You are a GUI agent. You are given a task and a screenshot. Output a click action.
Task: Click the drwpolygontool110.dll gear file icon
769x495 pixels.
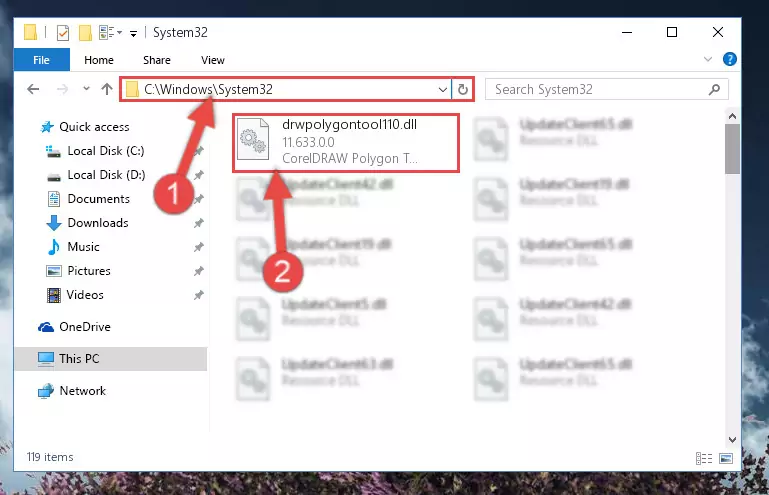253,139
